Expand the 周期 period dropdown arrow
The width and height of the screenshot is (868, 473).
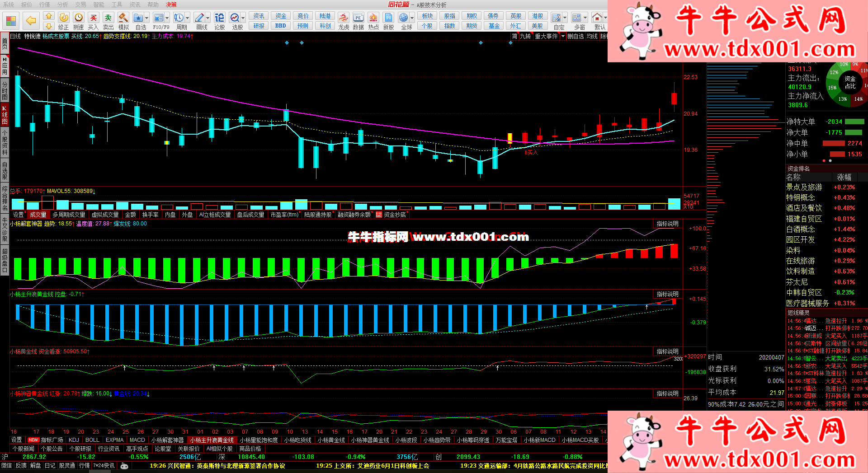(188, 18)
